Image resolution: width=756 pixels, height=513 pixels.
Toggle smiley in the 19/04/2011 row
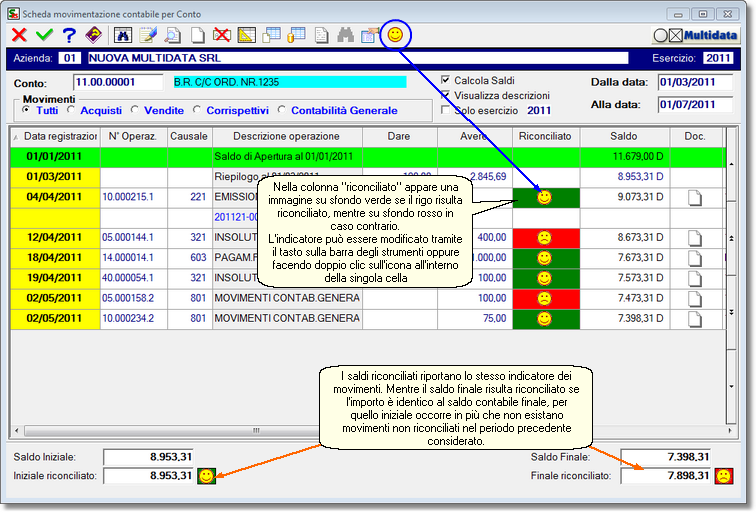[544, 278]
